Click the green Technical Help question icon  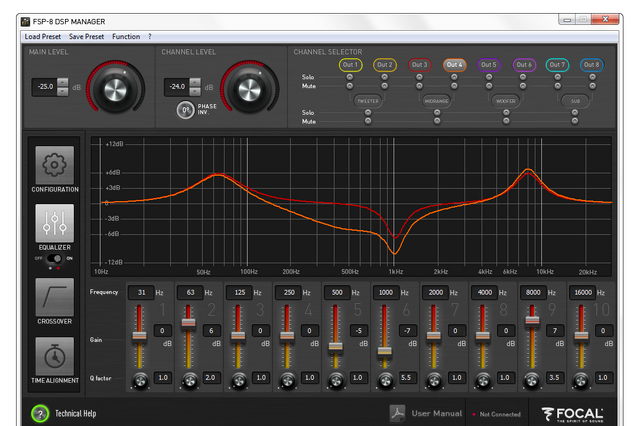pyautogui.click(x=40, y=414)
